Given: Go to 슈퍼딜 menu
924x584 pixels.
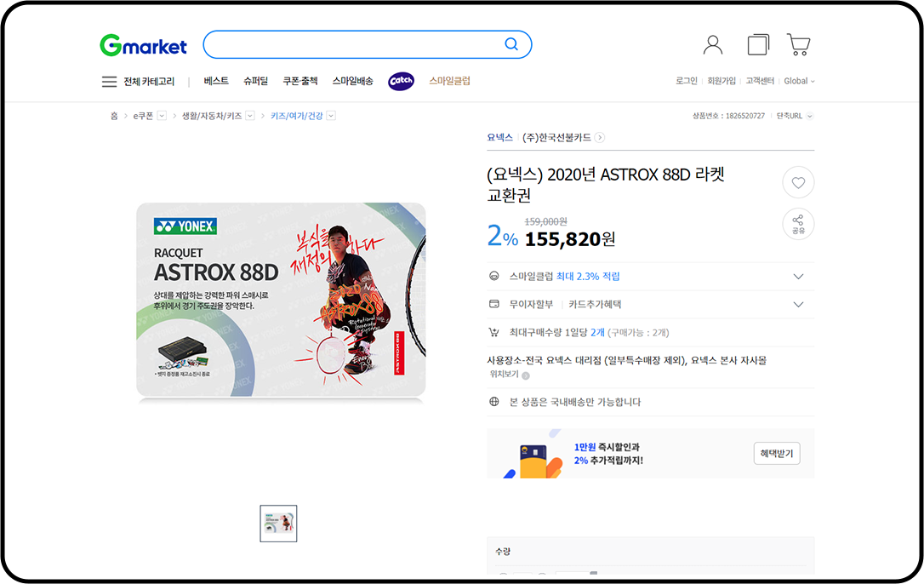Looking at the screenshot, I should pyautogui.click(x=256, y=81).
